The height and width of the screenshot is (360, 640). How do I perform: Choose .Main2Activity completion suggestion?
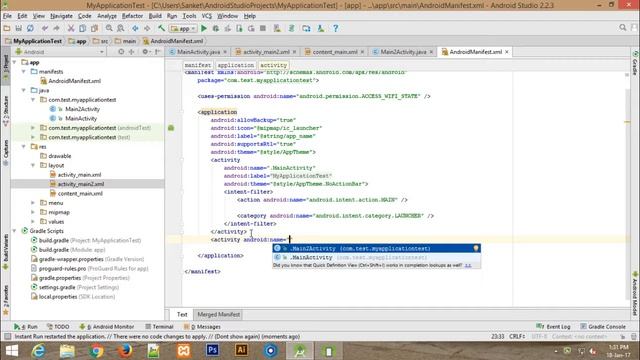(x=376, y=248)
